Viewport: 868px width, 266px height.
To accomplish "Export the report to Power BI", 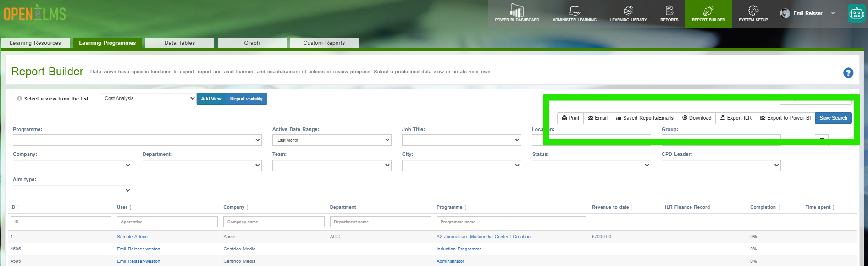I will (x=785, y=118).
